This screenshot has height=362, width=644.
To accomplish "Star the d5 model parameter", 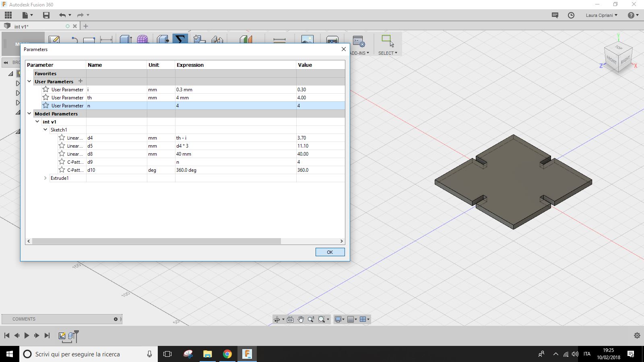I will 62,146.
